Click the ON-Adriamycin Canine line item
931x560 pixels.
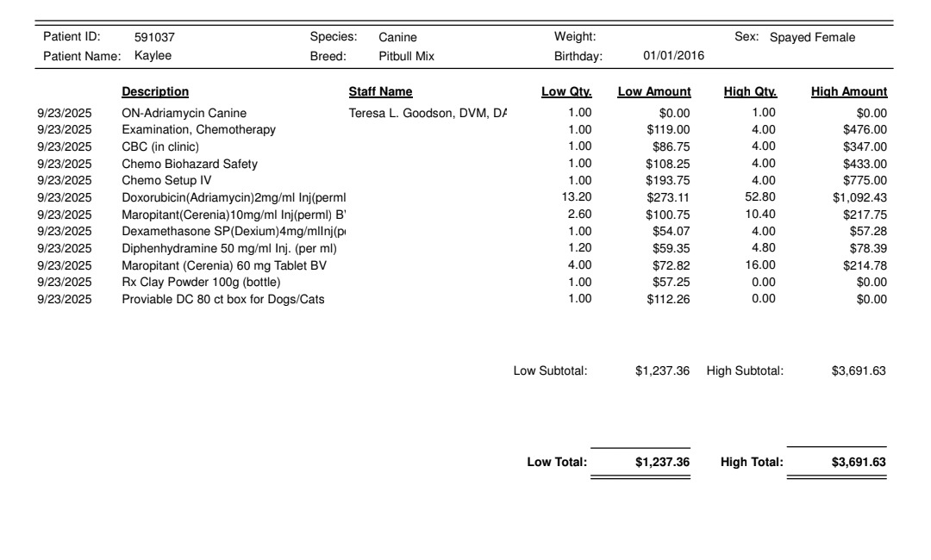click(184, 113)
